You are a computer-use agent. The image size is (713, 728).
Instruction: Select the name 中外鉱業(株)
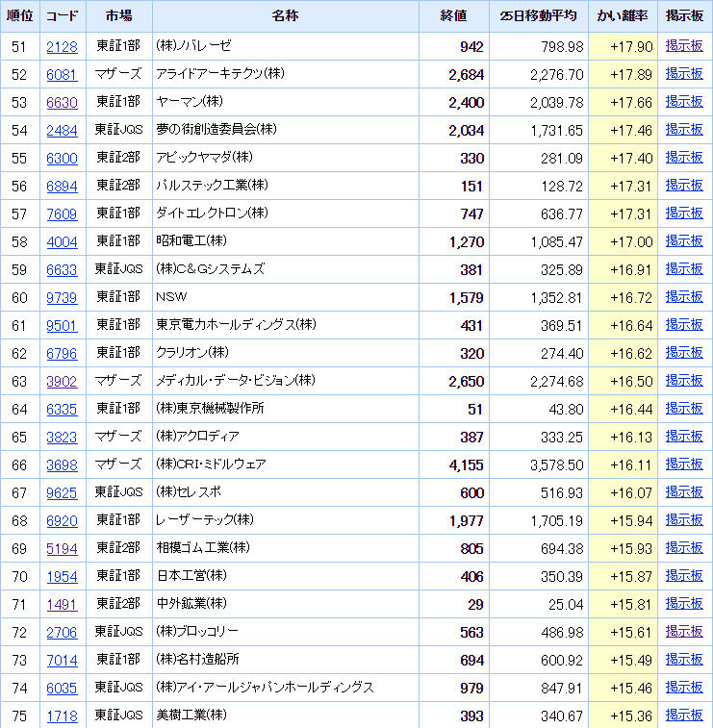(191, 603)
